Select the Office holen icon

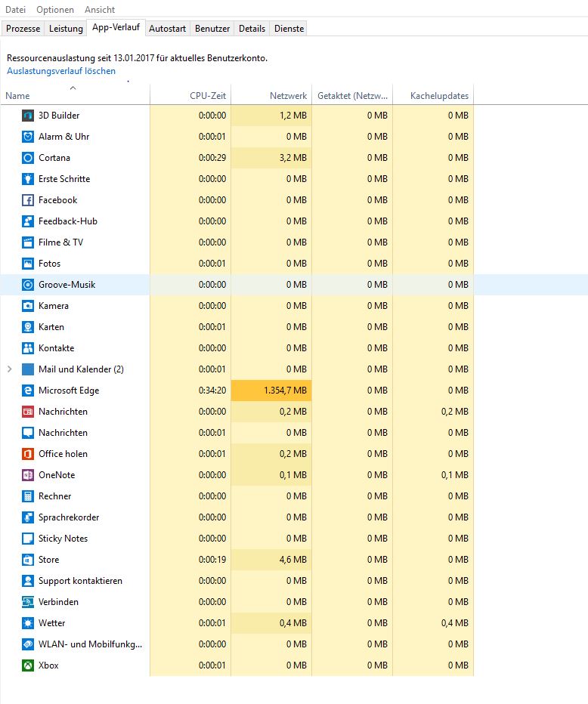point(28,453)
